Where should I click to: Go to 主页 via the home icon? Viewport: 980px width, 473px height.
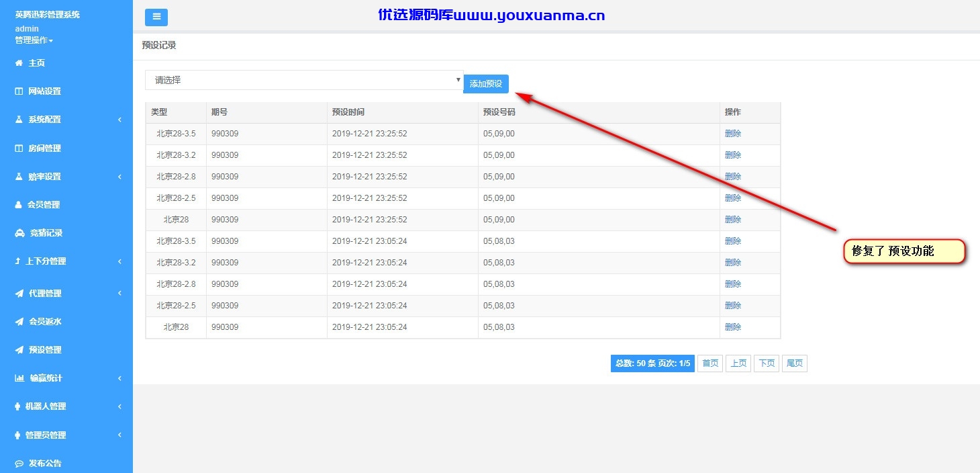coord(19,63)
